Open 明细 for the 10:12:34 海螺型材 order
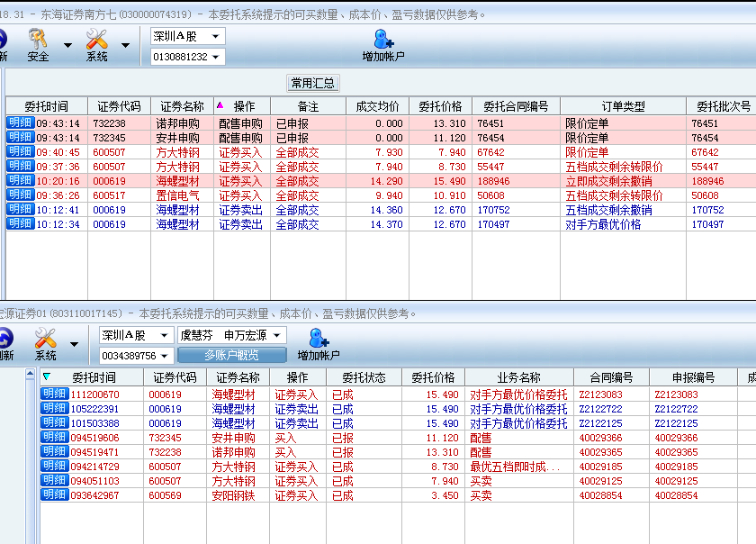756x544 pixels. 20,224
